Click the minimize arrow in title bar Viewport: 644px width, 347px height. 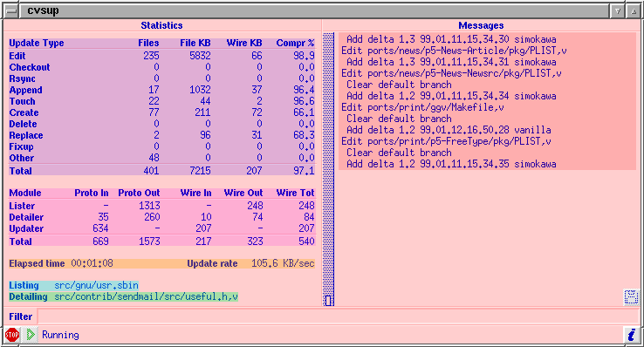pos(617,11)
